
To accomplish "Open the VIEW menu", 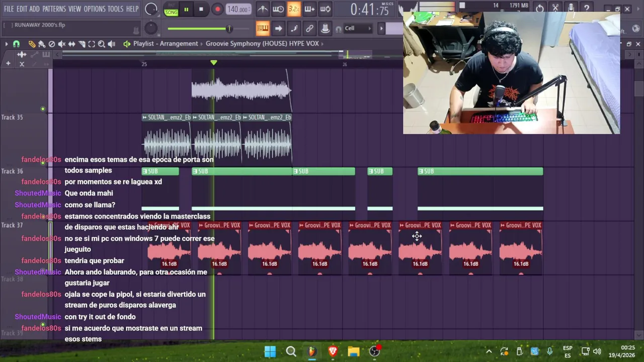I will pyautogui.click(x=74, y=9).
